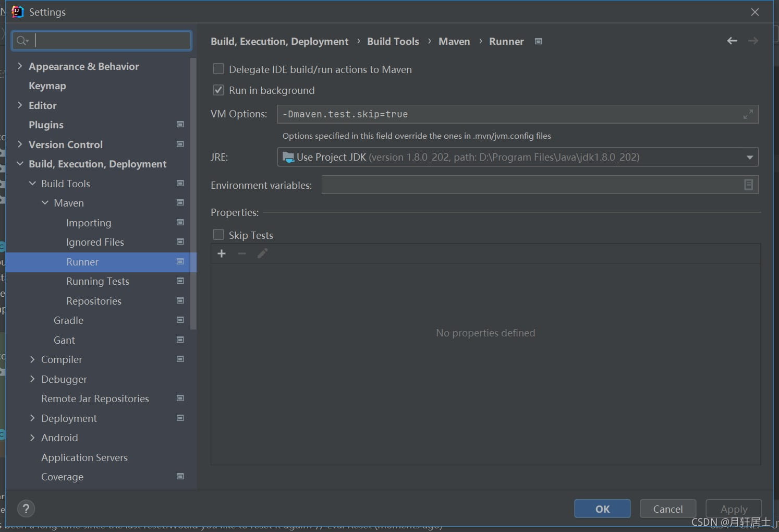Click the Apply button
The image size is (779, 532).
pos(734,509)
